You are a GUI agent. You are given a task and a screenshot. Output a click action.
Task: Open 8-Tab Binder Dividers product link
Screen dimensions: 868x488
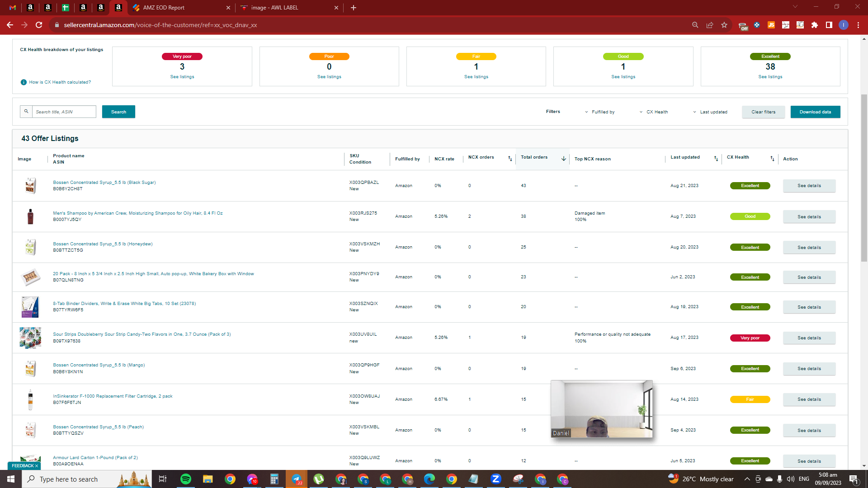(124, 304)
